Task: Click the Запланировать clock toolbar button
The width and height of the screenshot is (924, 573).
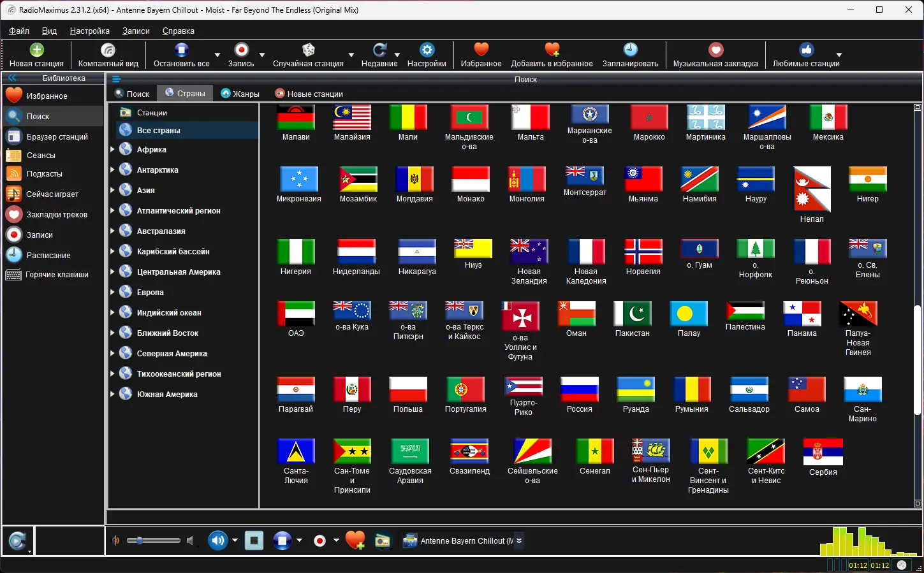Action: [630, 55]
